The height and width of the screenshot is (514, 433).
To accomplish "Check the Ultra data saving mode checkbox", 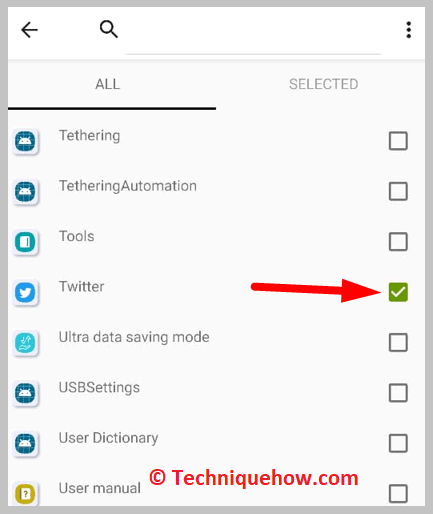I will coord(398,342).
